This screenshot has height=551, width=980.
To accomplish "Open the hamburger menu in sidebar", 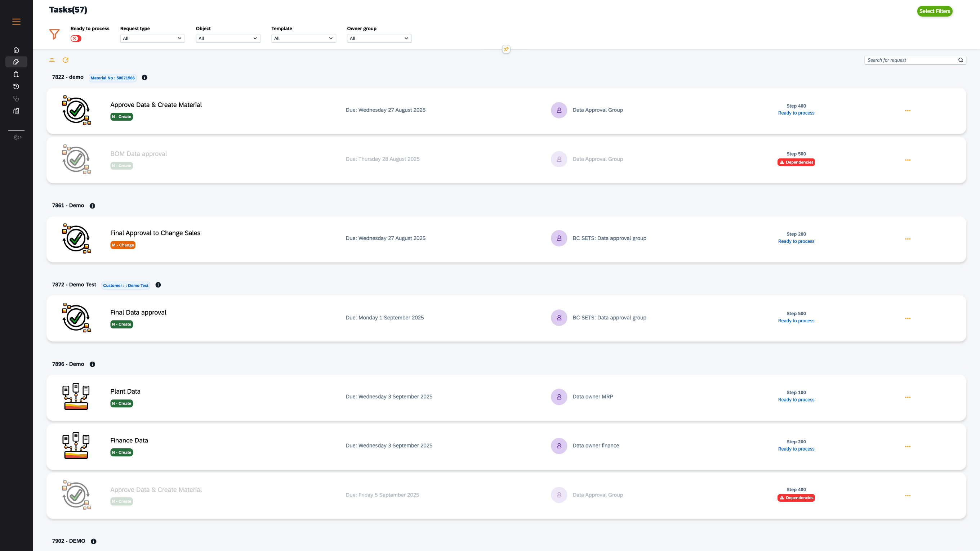I will 16,22.
